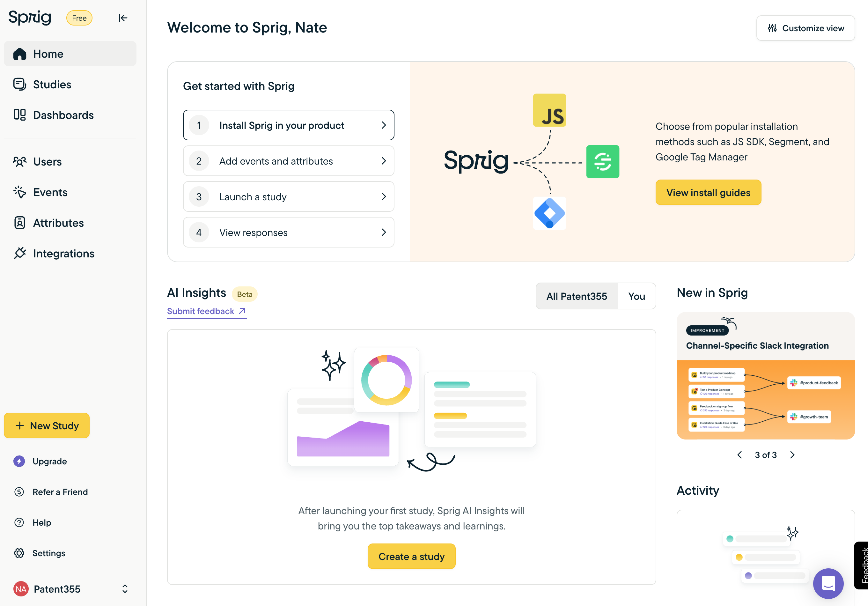
Task: Click the Dashboards icon in sidebar
Action: click(x=20, y=115)
